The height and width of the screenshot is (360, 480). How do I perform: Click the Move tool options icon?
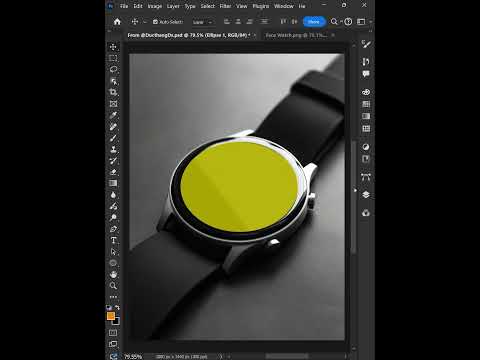(135, 22)
